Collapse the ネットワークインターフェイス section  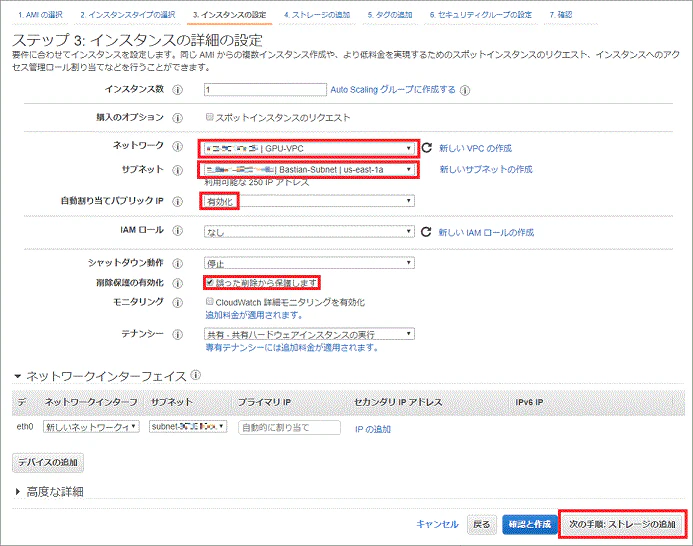(x=18, y=376)
